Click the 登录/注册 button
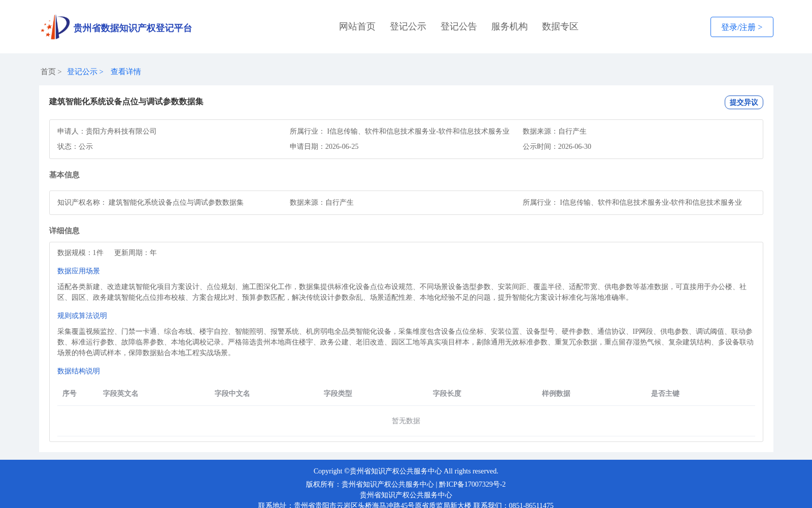Image resolution: width=812 pixels, height=508 pixels. pos(741,27)
